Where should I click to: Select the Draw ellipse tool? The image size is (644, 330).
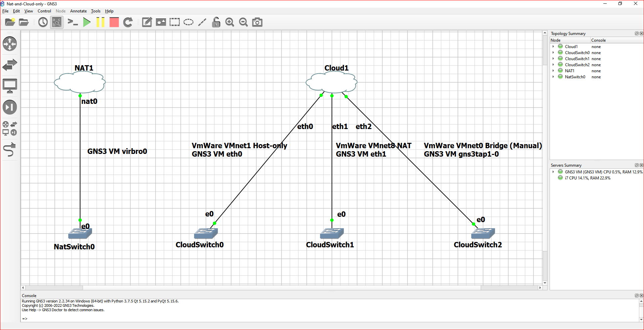click(188, 22)
